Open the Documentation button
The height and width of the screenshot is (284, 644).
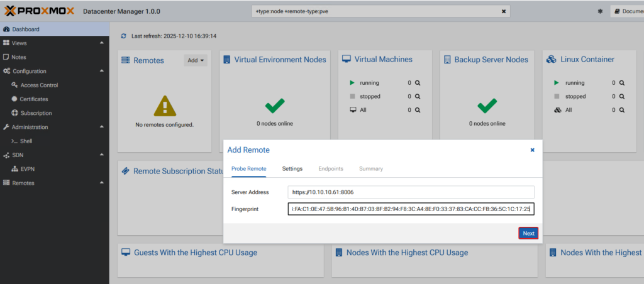point(626,11)
